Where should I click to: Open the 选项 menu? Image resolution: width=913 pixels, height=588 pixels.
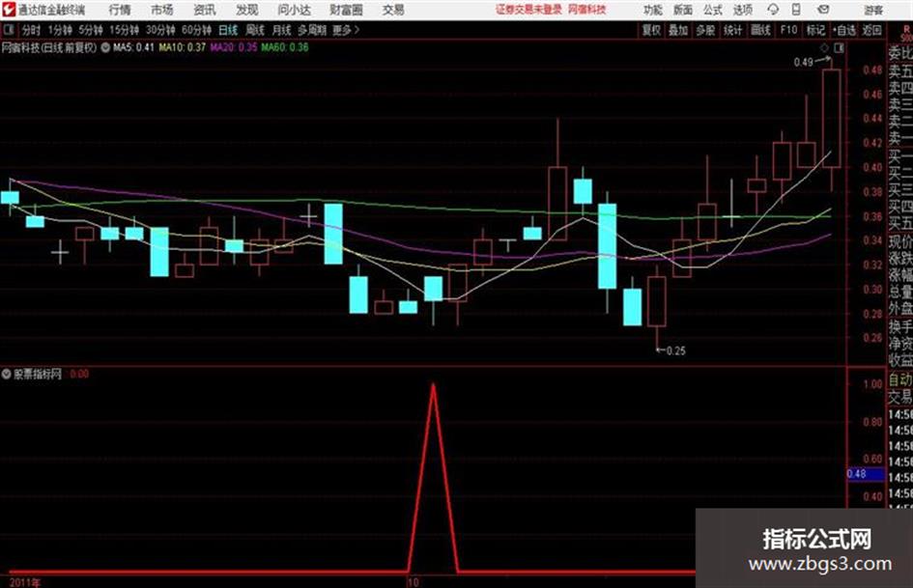pyautogui.click(x=742, y=10)
